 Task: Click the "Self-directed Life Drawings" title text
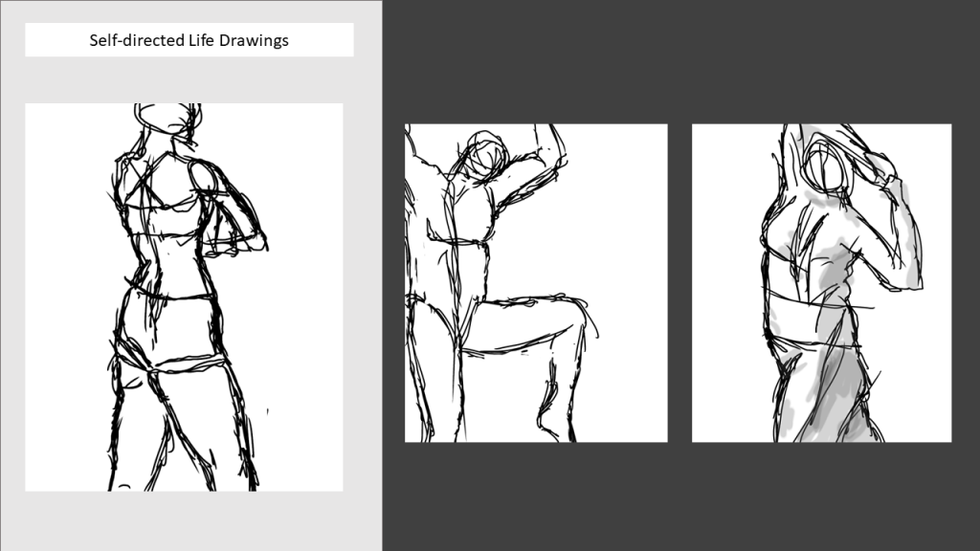click(189, 40)
